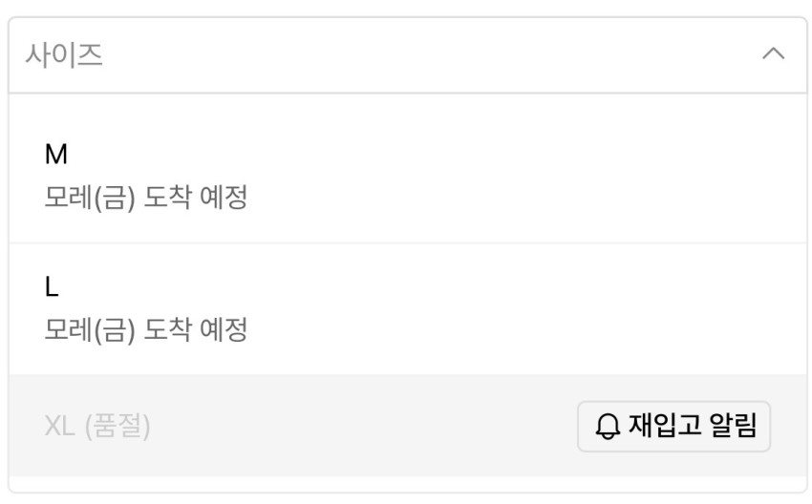Click the 품절 sold-out indicator text
The height and width of the screenshot is (504, 812).
click(x=118, y=427)
